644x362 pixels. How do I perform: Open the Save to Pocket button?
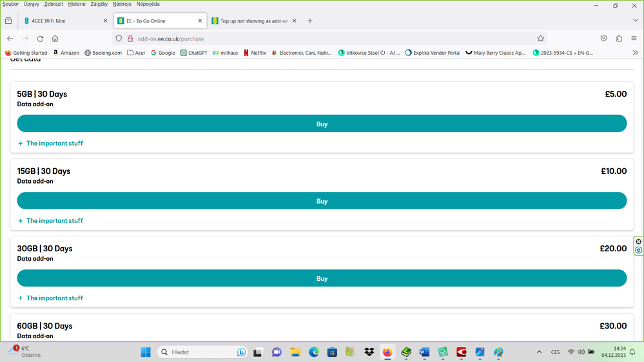604,39
